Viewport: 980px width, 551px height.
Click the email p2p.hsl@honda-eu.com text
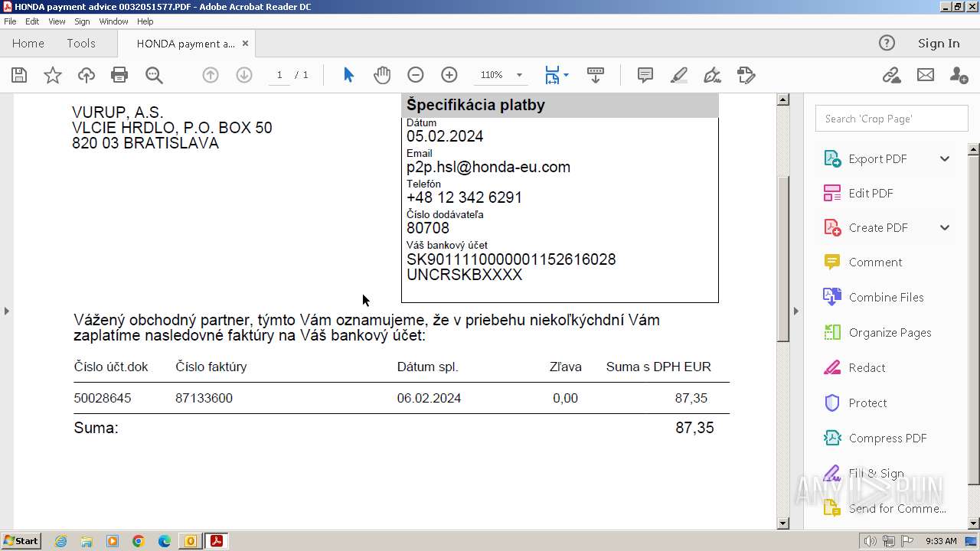point(488,167)
